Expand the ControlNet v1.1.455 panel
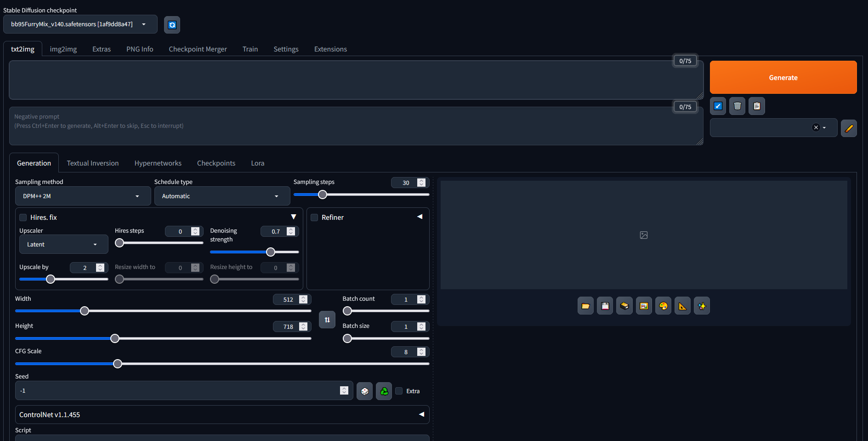 (222, 414)
